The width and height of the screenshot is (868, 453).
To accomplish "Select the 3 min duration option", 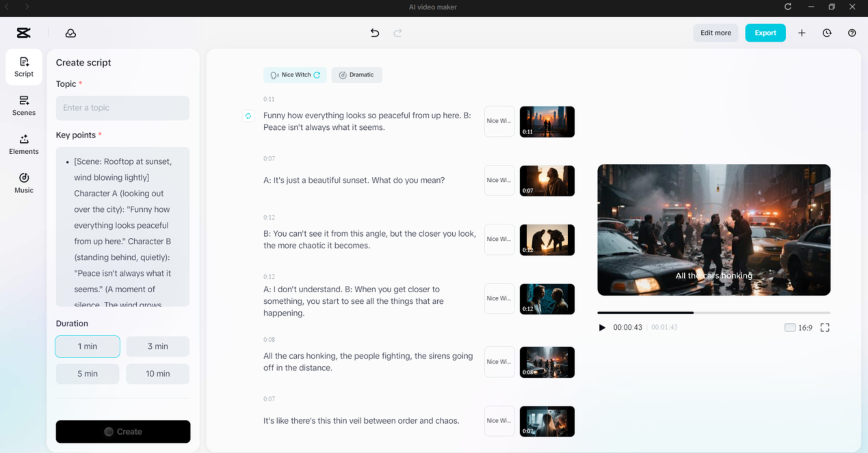I will coord(157,346).
